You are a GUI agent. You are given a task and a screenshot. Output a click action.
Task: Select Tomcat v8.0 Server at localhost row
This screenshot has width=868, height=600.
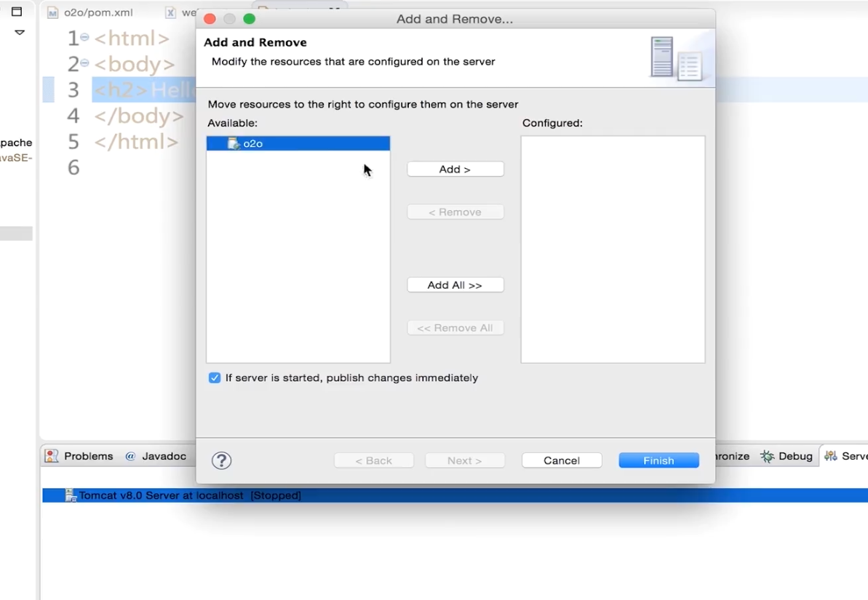[x=455, y=495]
